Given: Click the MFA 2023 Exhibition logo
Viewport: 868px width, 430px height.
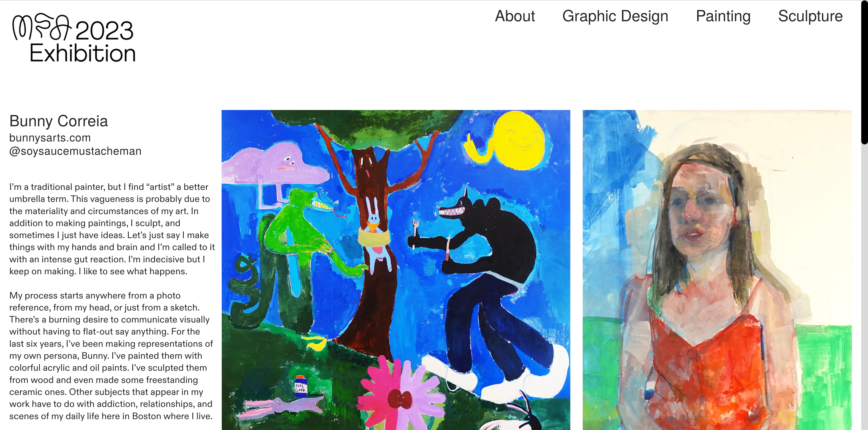Looking at the screenshot, I should tap(74, 38).
